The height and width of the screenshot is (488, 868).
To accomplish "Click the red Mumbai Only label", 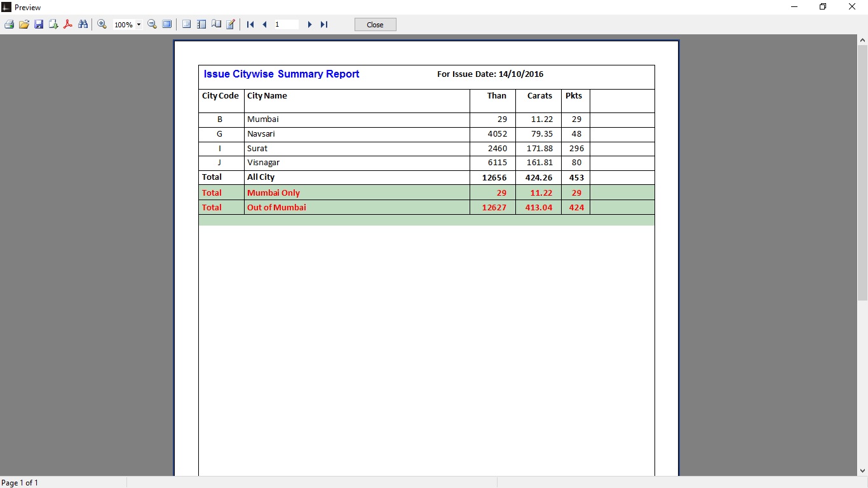I will 273,193.
